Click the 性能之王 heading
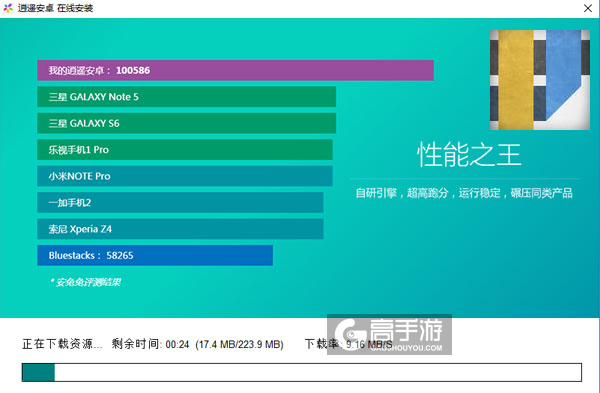 (x=469, y=155)
